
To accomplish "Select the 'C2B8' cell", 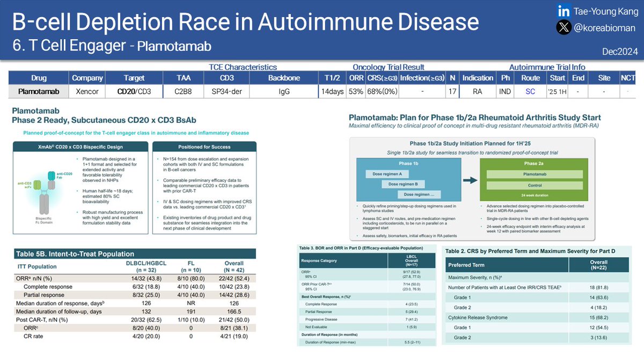I will [183, 92].
